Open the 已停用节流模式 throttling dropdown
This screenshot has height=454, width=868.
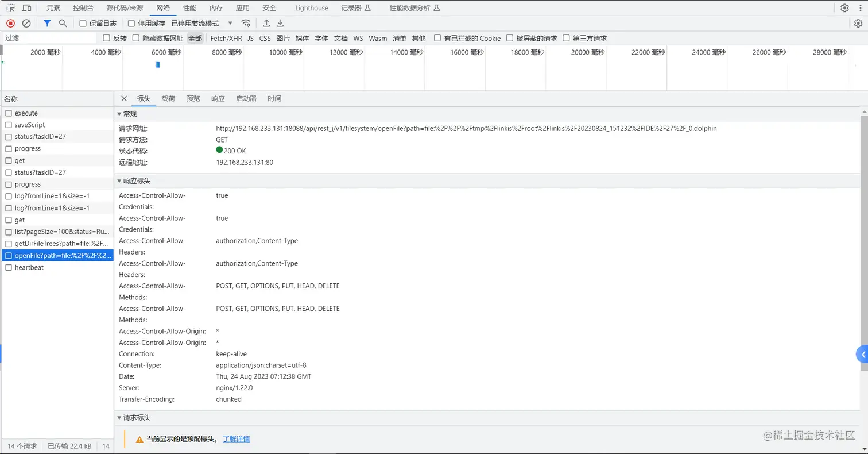[x=203, y=24]
